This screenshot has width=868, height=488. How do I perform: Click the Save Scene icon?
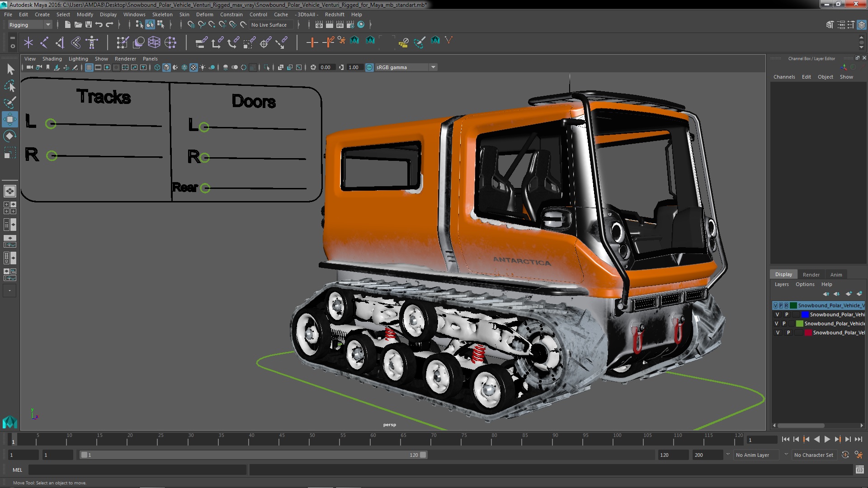pos(89,25)
